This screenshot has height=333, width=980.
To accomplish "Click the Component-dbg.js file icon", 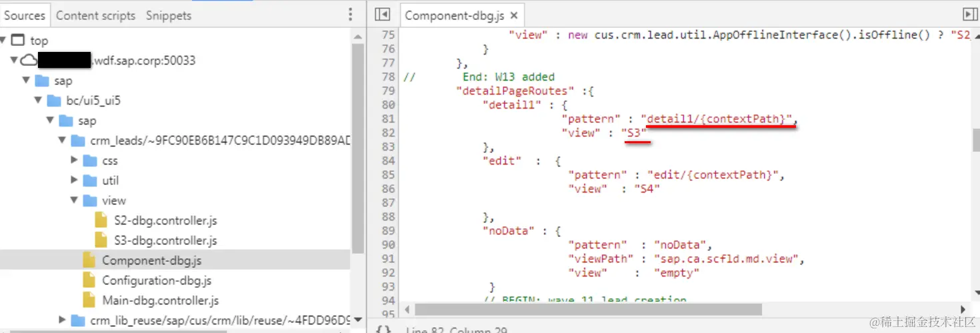I will [89, 260].
